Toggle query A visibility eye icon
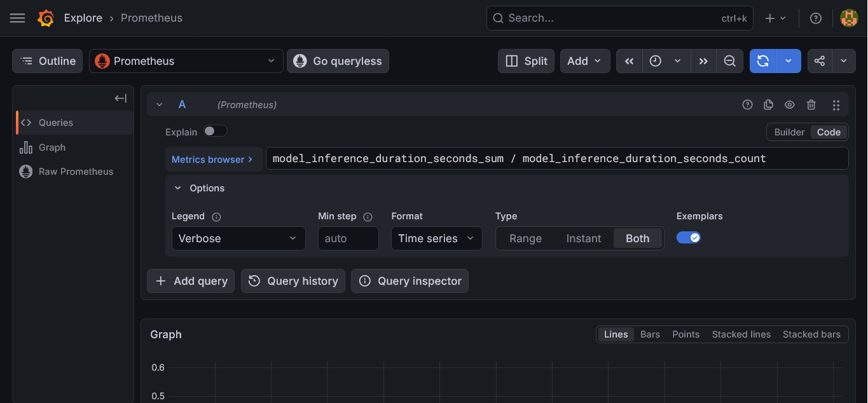868x403 pixels. coord(790,105)
